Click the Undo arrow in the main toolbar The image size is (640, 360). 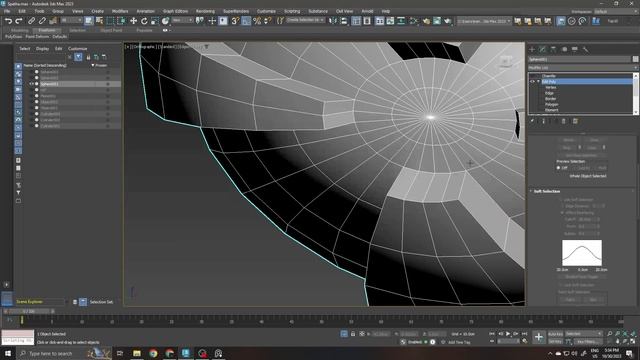pos(8,21)
